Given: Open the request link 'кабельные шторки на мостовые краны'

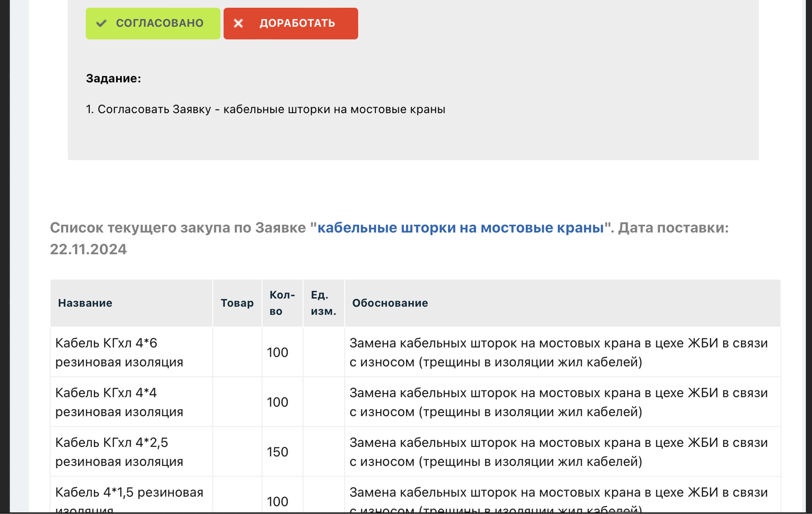Looking at the screenshot, I should tap(460, 229).
